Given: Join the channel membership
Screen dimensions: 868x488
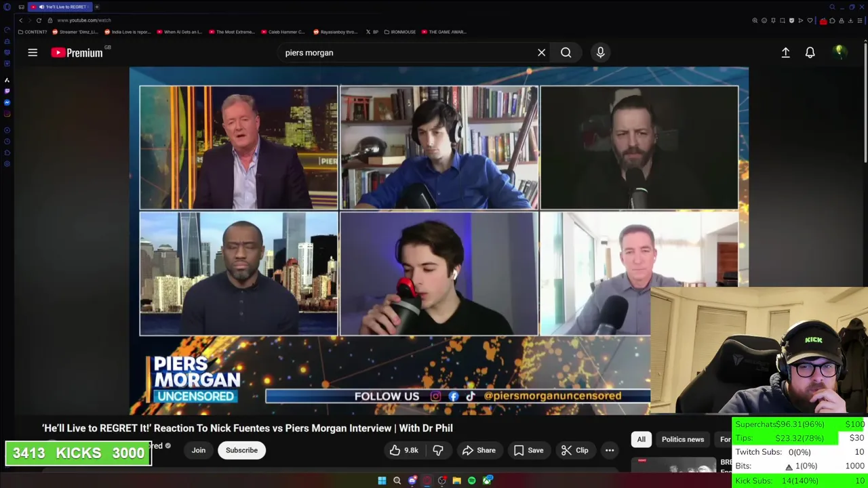Looking at the screenshot, I should (x=198, y=450).
